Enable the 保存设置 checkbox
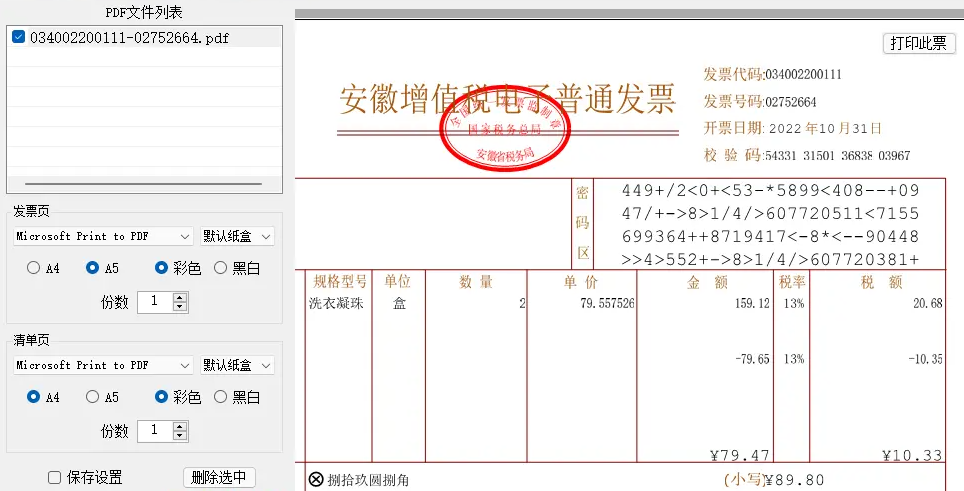The width and height of the screenshot is (964, 491). click(x=55, y=477)
